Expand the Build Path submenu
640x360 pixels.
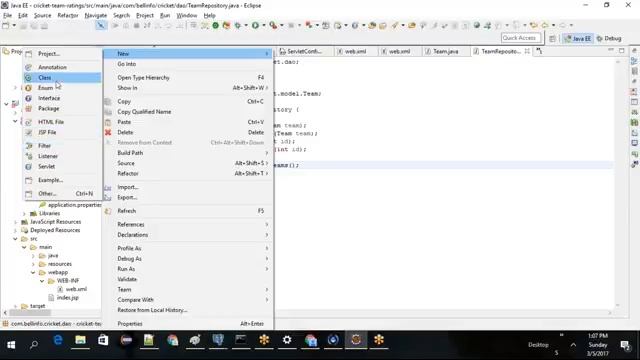[x=188, y=153]
